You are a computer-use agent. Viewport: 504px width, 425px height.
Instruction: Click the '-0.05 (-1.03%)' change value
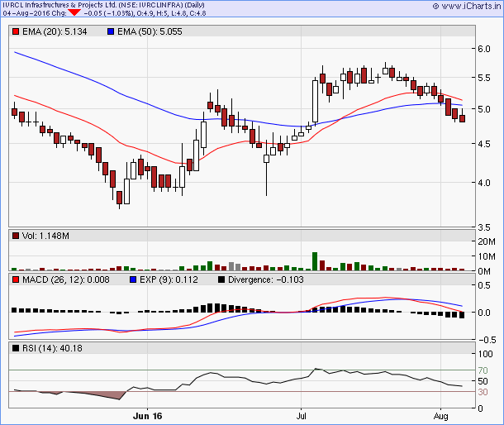coord(108,13)
